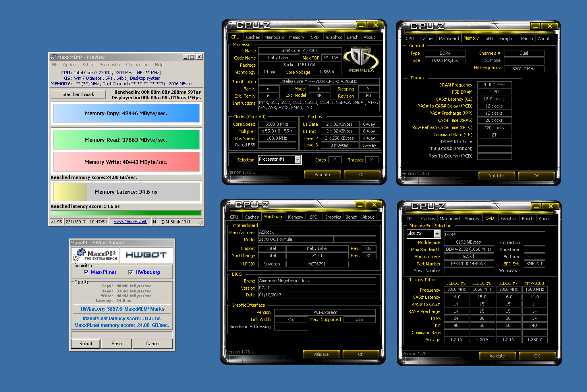Click the N status bar cell in MaxxMEM²
The width and height of the screenshot is (587, 392).
point(154,222)
